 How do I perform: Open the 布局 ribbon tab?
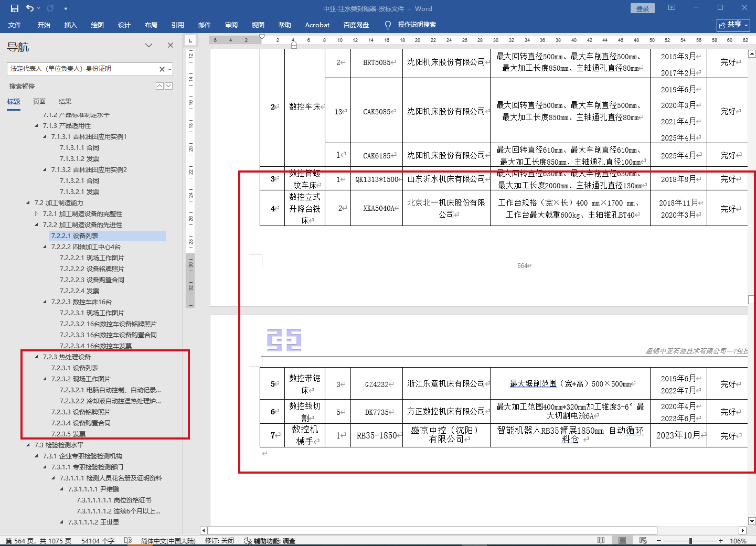point(151,25)
